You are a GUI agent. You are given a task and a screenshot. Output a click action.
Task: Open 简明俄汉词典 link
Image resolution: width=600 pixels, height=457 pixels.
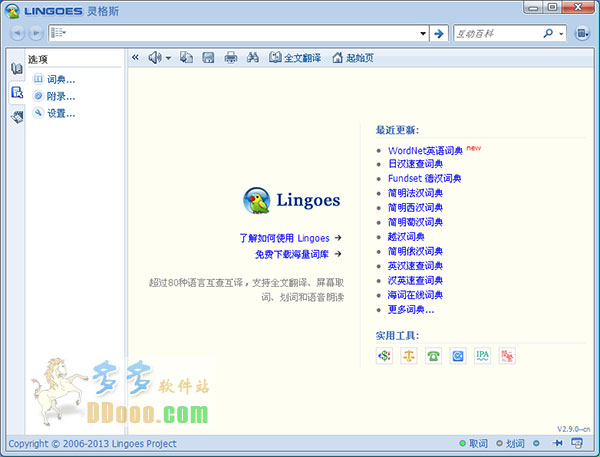click(415, 251)
